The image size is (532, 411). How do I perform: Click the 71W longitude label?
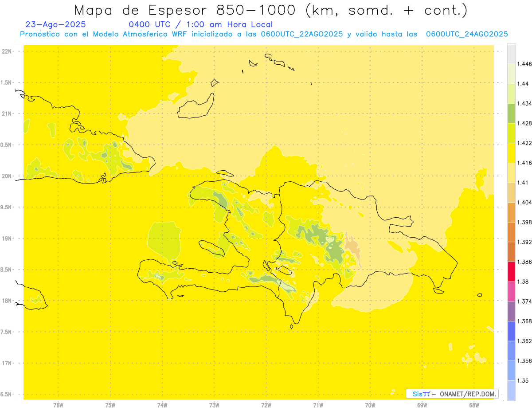318,405
